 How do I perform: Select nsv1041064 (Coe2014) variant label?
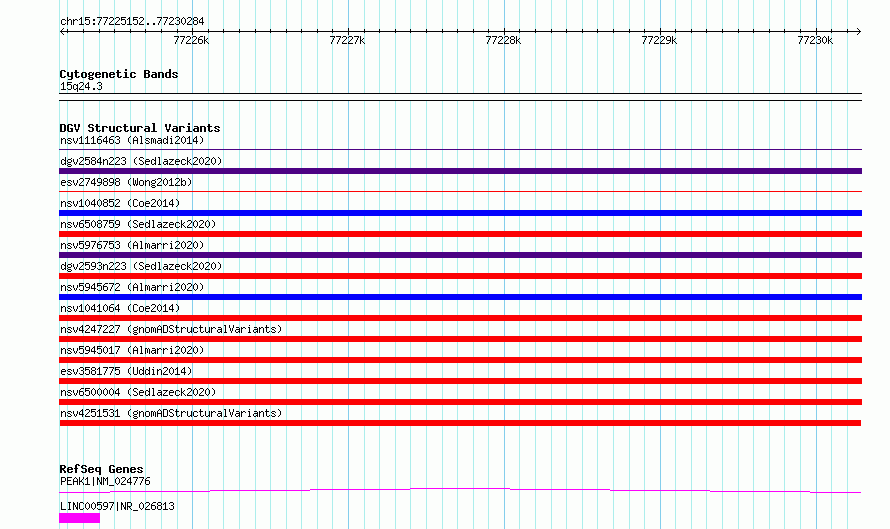[x=120, y=308]
